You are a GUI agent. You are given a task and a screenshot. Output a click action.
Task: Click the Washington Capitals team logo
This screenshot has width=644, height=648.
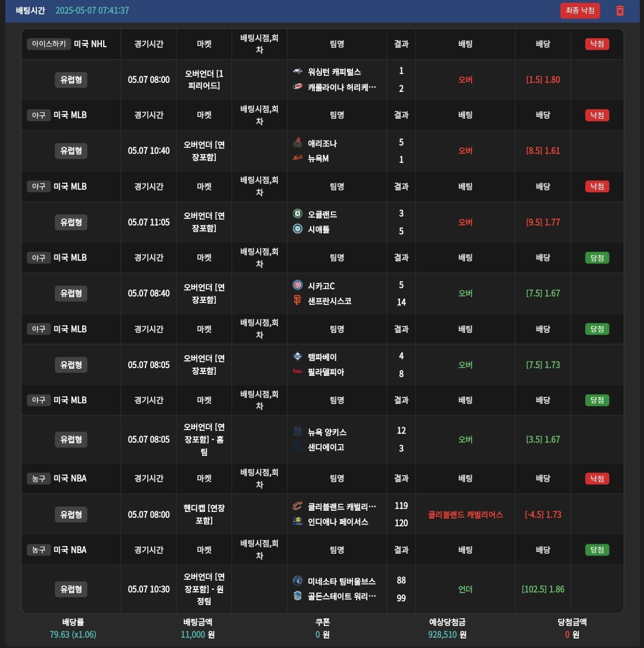pos(298,72)
